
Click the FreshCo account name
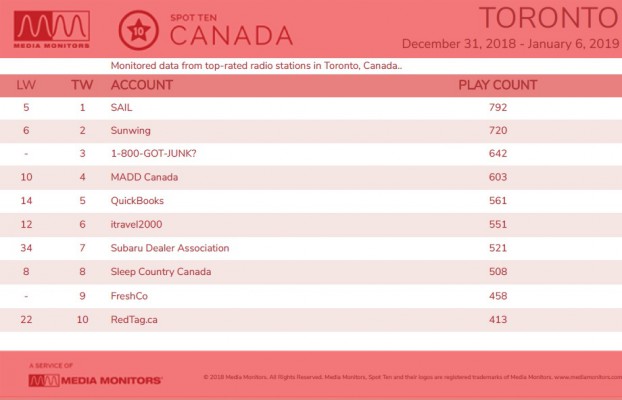tap(129, 296)
